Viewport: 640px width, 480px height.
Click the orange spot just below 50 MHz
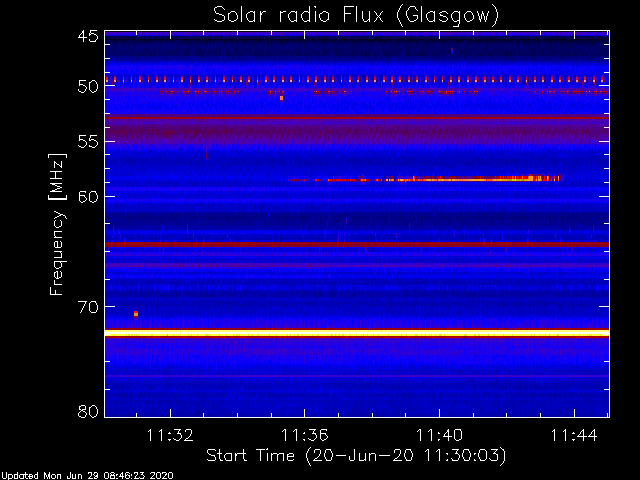pyautogui.click(x=282, y=98)
